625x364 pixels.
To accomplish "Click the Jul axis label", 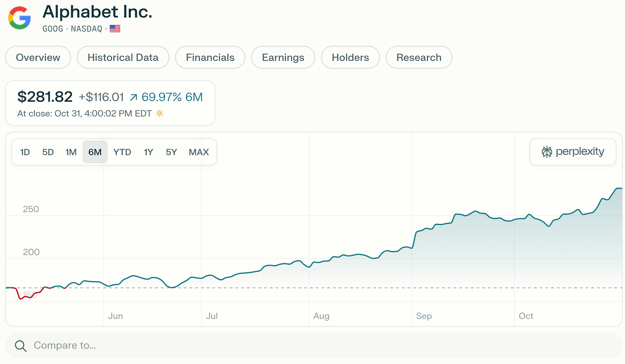I will pos(212,316).
